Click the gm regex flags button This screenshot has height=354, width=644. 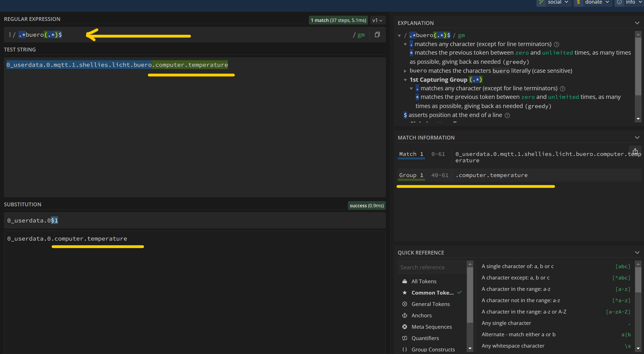coord(361,35)
